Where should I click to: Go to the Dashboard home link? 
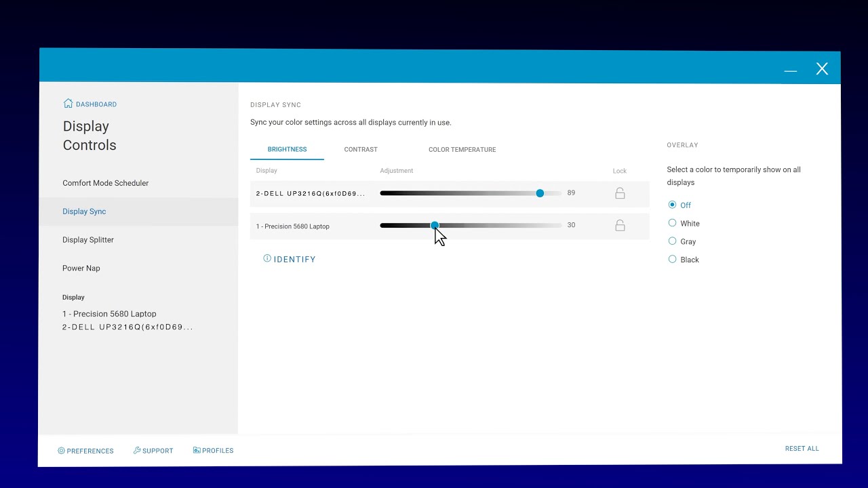pos(90,104)
